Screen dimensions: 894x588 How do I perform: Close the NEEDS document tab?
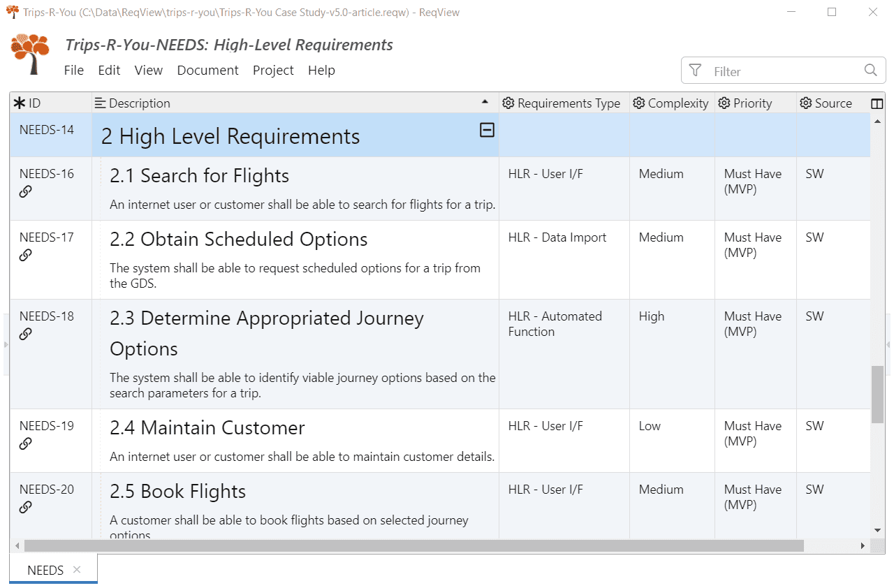[77, 570]
